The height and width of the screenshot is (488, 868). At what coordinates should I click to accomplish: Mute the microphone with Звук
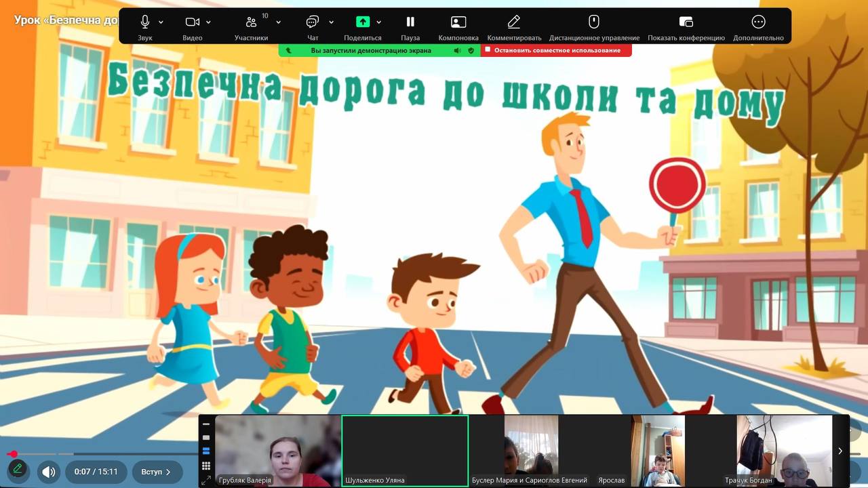144,22
